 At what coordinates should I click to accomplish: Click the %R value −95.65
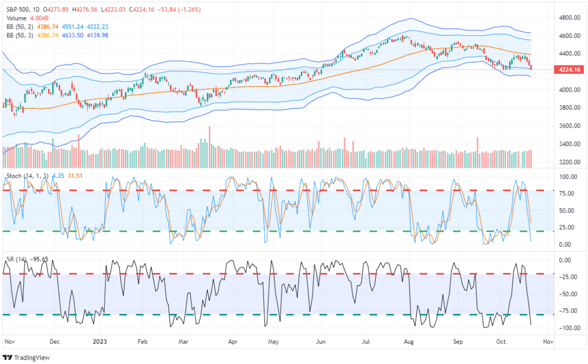(39, 260)
